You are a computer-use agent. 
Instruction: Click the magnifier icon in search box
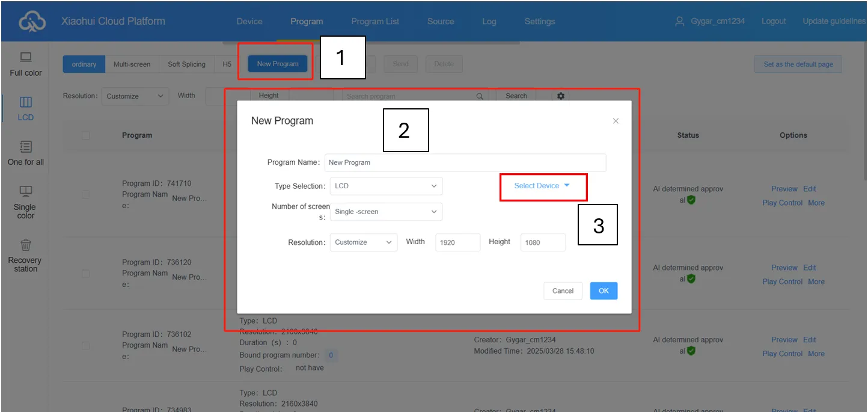(480, 96)
